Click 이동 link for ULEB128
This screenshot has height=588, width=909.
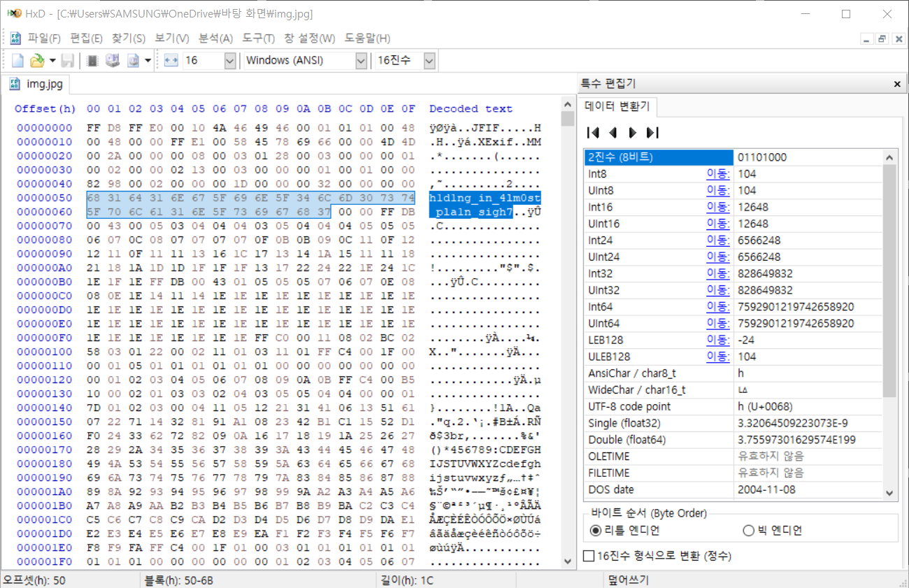717,357
